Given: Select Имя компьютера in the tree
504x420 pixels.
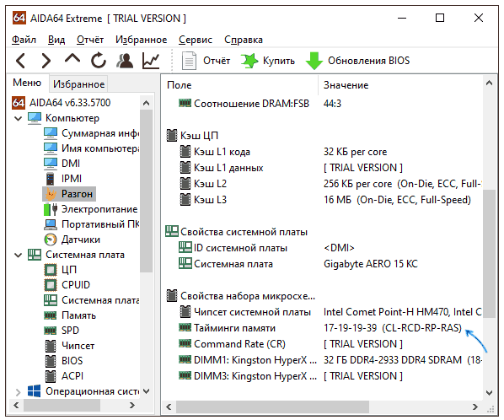Looking at the screenshot, I should (91, 148).
